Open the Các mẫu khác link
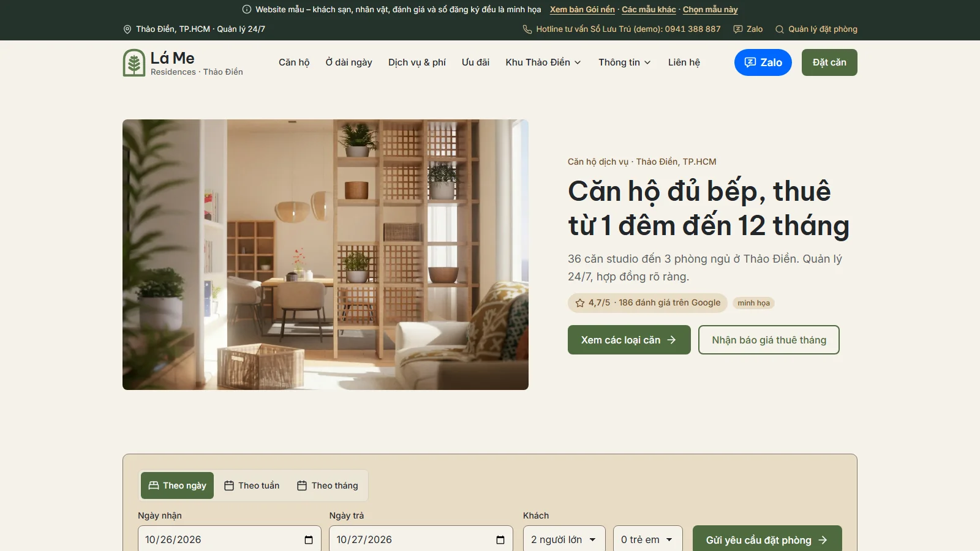The image size is (980, 551). click(x=649, y=9)
